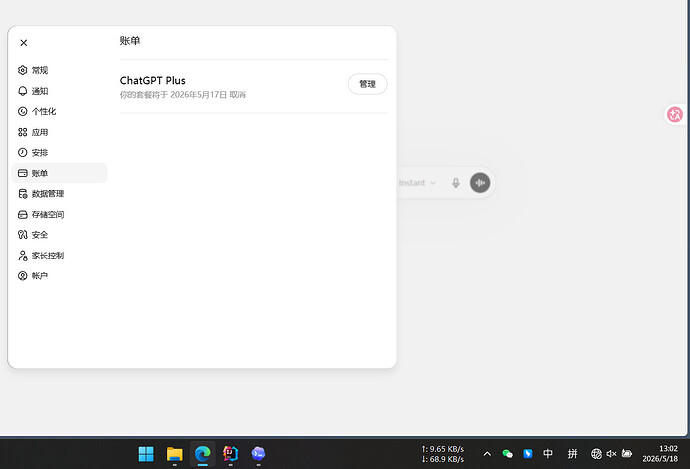Start voice mode with waveform button

tap(480, 183)
